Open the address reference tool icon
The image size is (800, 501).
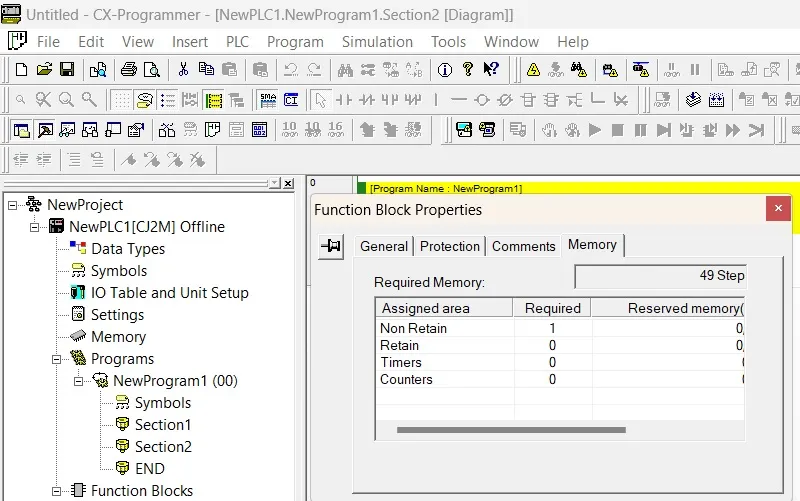click(x=90, y=130)
